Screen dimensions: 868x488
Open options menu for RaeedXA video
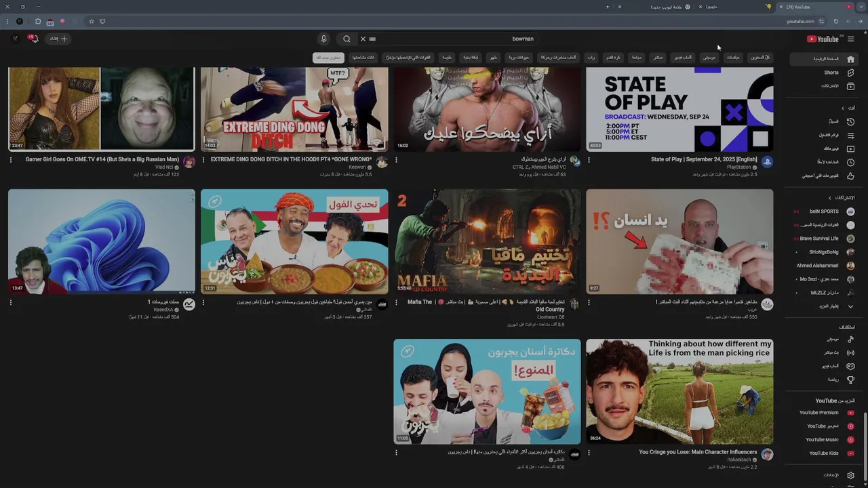point(10,302)
